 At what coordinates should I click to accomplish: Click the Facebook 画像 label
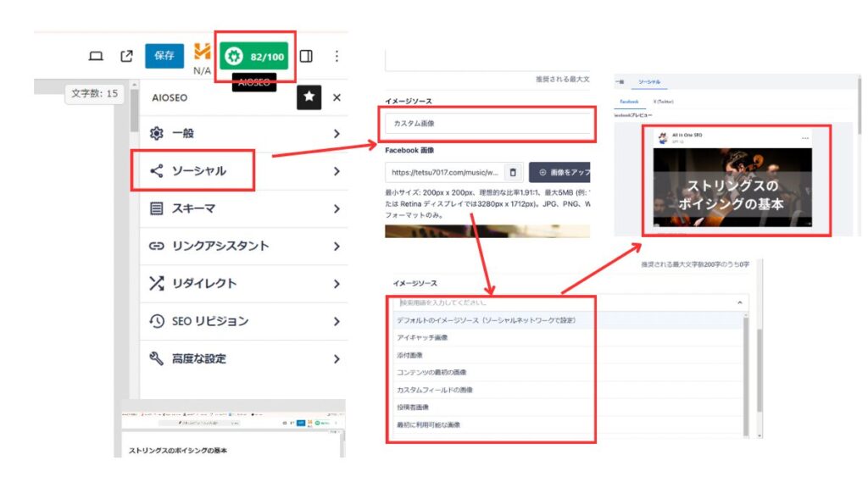(x=409, y=150)
